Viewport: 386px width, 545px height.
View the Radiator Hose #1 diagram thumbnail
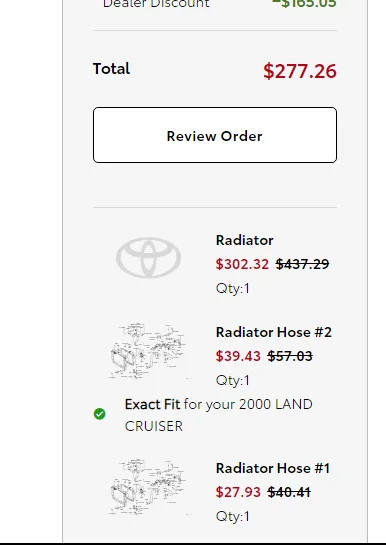click(148, 487)
